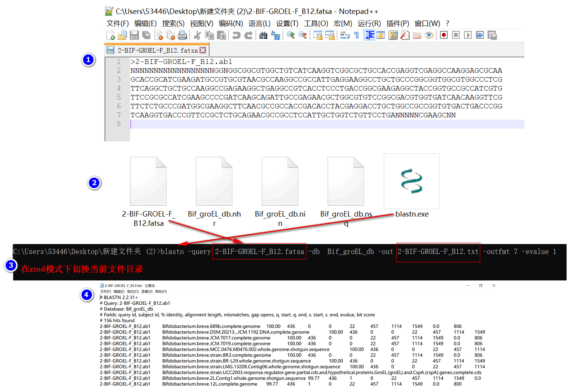
Task: Toggle the Document Map icon
Action: (x=393, y=36)
